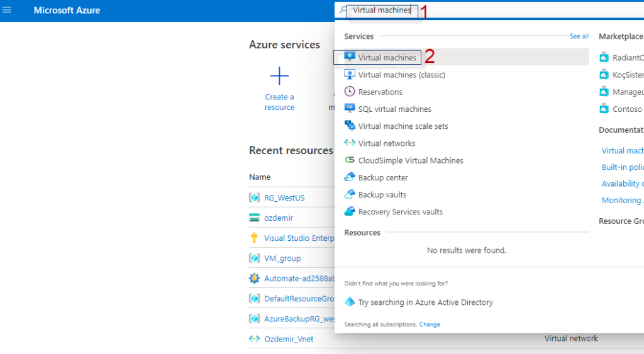Viewport: 644px width, 354px height.
Task: Click the Virtual machines (classic) icon
Action: click(x=350, y=74)
